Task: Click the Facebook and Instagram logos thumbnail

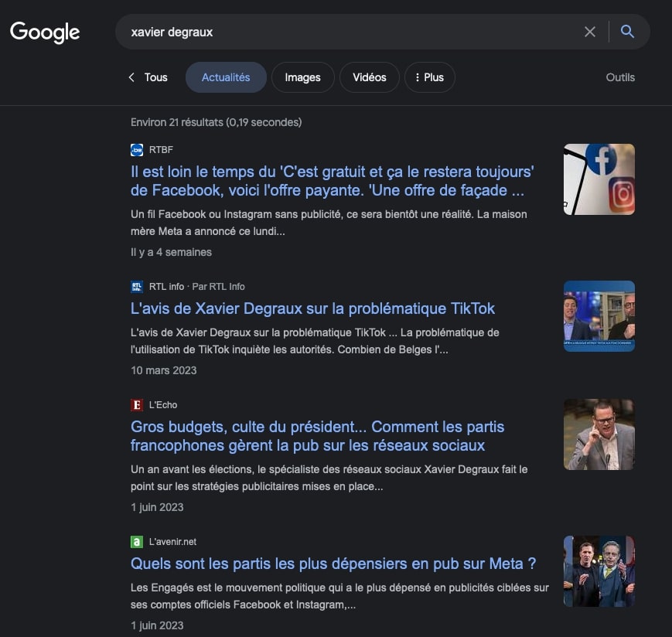Action: tap(599, 179)
